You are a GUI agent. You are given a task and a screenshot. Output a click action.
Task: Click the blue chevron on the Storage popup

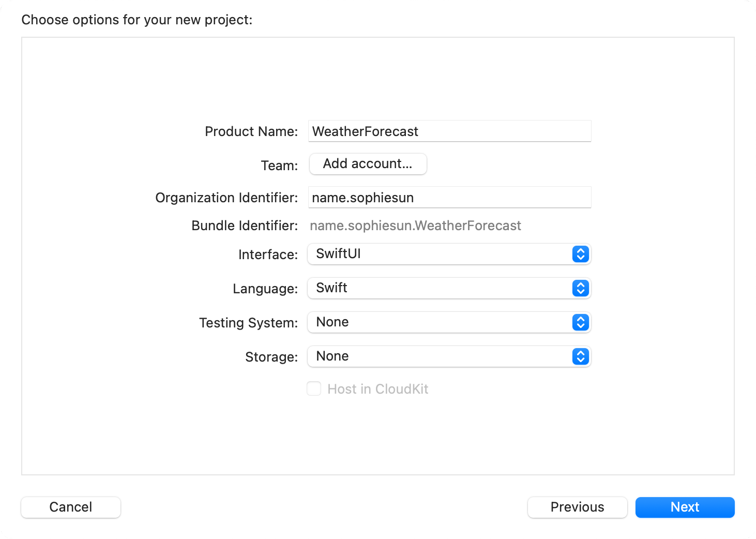[x=581, y=356]
